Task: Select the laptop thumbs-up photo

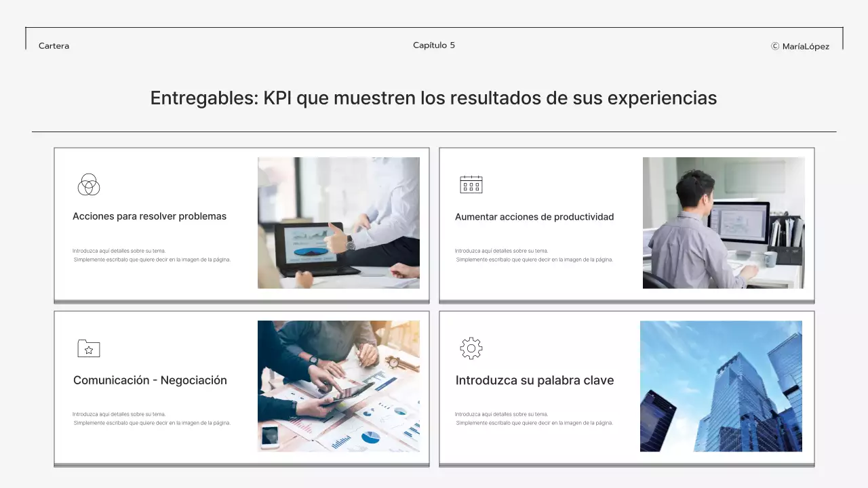Action: 338,223
